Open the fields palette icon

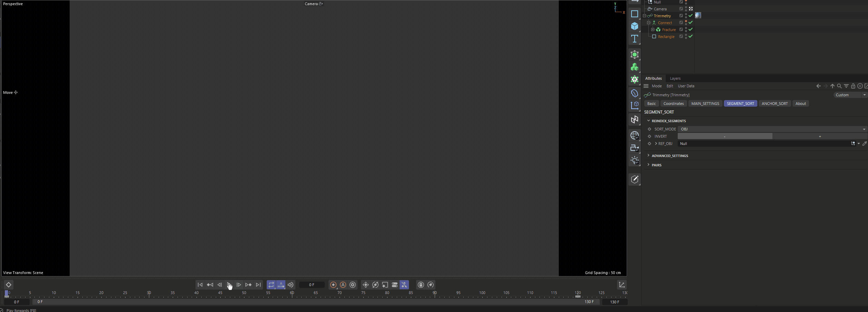tap(635, 119)
